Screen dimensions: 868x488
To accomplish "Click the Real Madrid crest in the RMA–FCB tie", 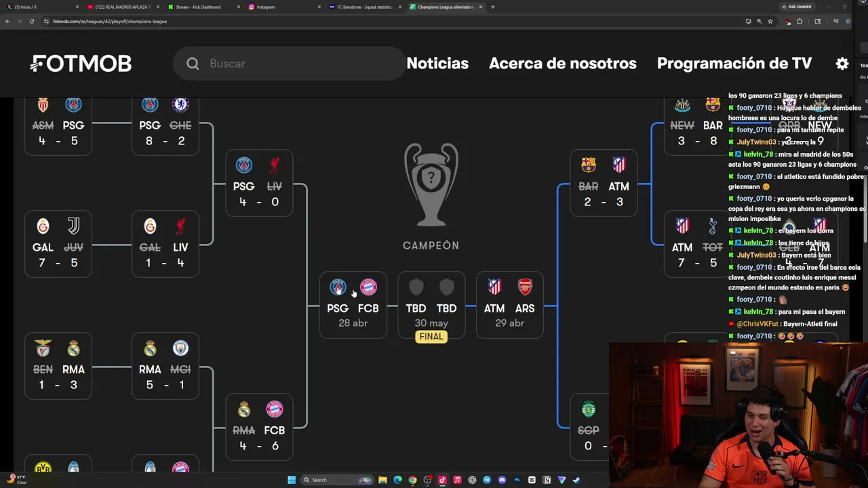I will (244, 409).
